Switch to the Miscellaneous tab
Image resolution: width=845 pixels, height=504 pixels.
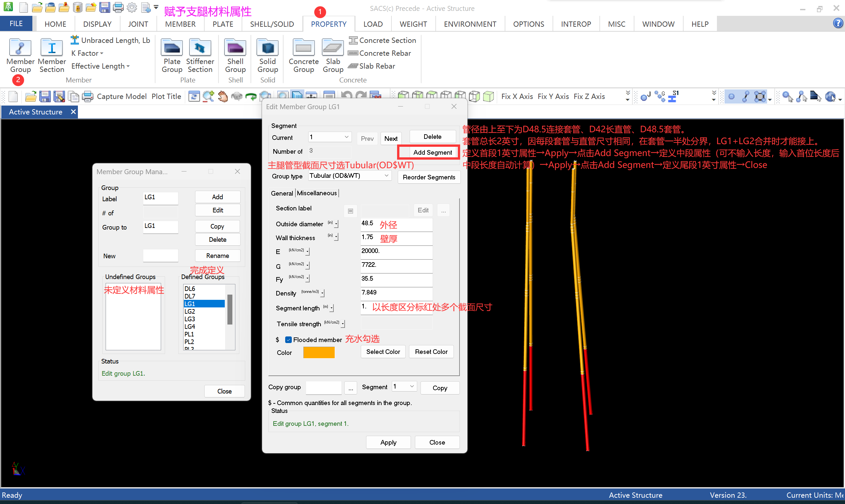317,193
